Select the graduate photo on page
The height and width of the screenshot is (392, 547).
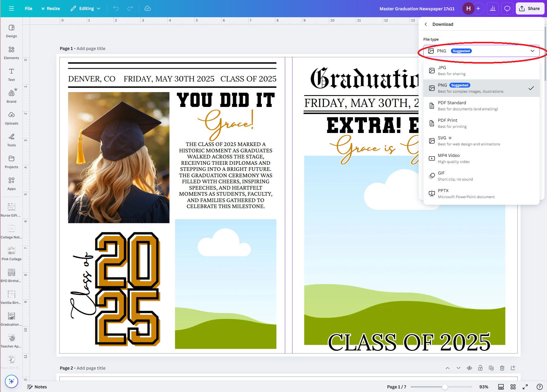click(119, 158)
